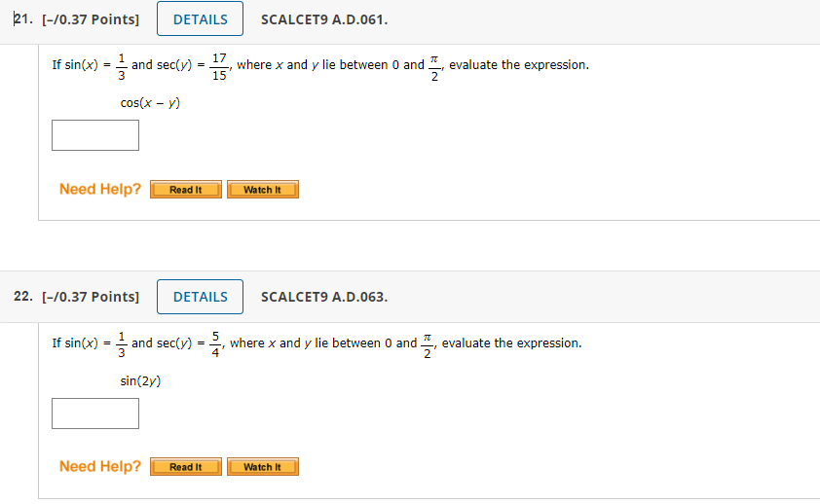Click the cos(x − y) expression text
This screenshot has width=820, height=504.
click(x=150, y=103)
